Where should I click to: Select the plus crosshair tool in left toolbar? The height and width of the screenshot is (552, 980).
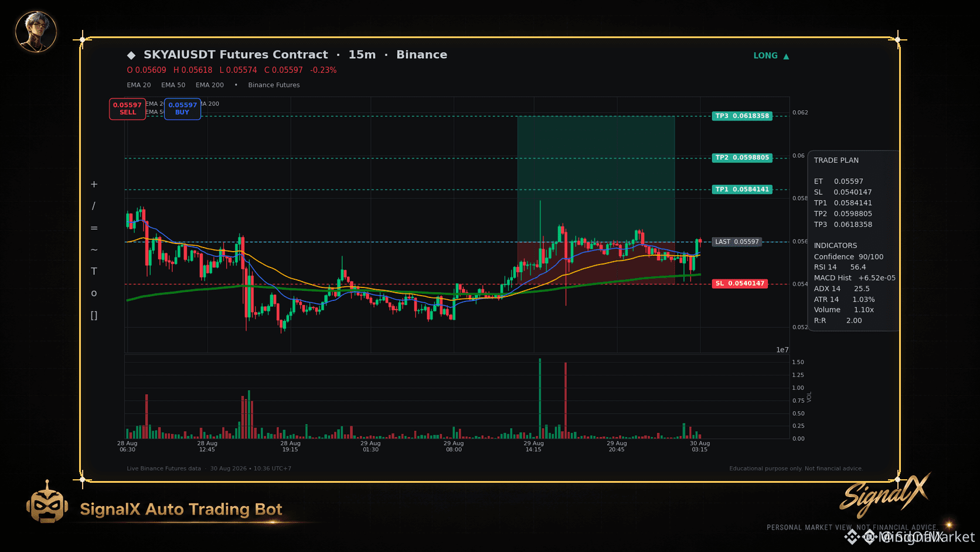94,184
